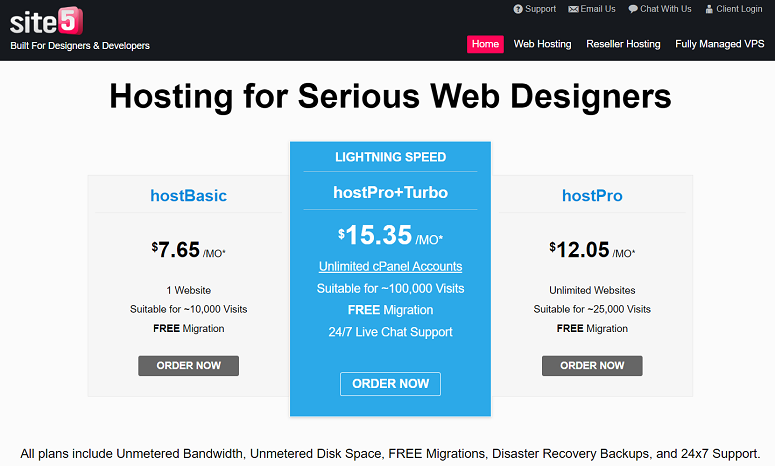Click the Chat With Us speech-bubble icon
This screenshot has height=466, width=775.
tap(633, 9)
